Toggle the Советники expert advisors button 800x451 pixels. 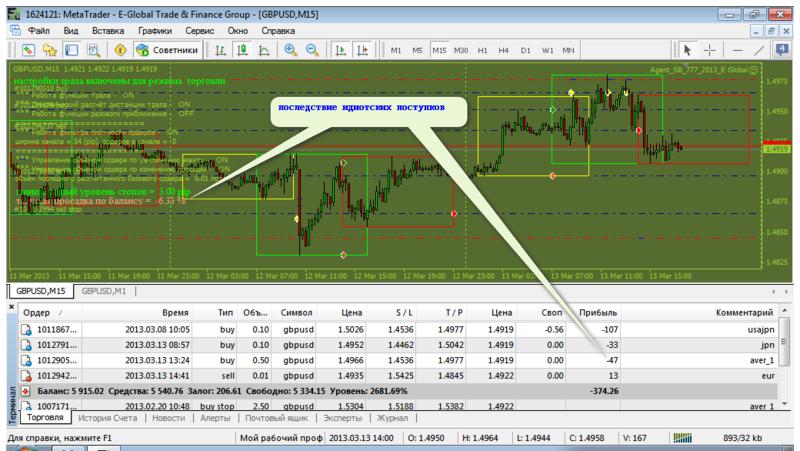pyautogui.click(x=167, y=50)
